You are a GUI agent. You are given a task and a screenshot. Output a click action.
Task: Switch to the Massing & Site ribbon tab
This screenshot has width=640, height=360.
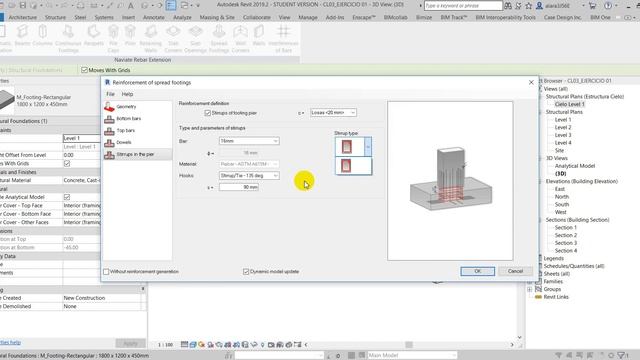pos(217,18)
